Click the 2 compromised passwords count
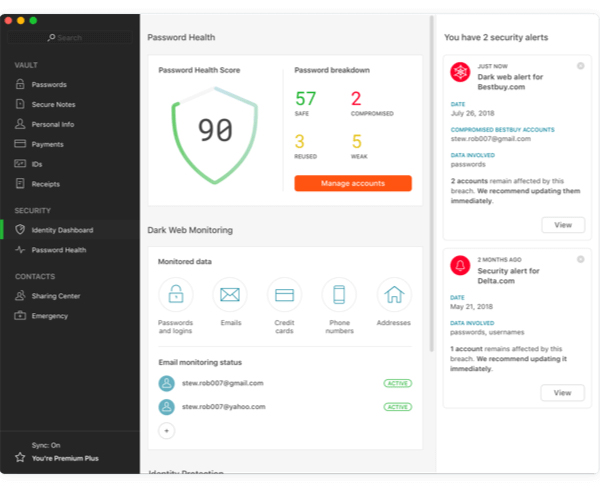The height and width of the screenshot is (498, 600). pos(356,99)
